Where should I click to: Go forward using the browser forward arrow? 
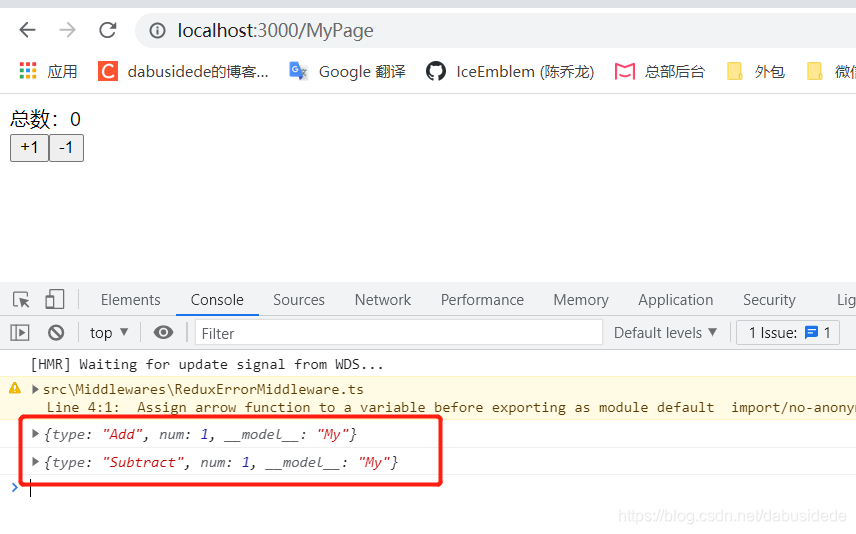point(67,30)
